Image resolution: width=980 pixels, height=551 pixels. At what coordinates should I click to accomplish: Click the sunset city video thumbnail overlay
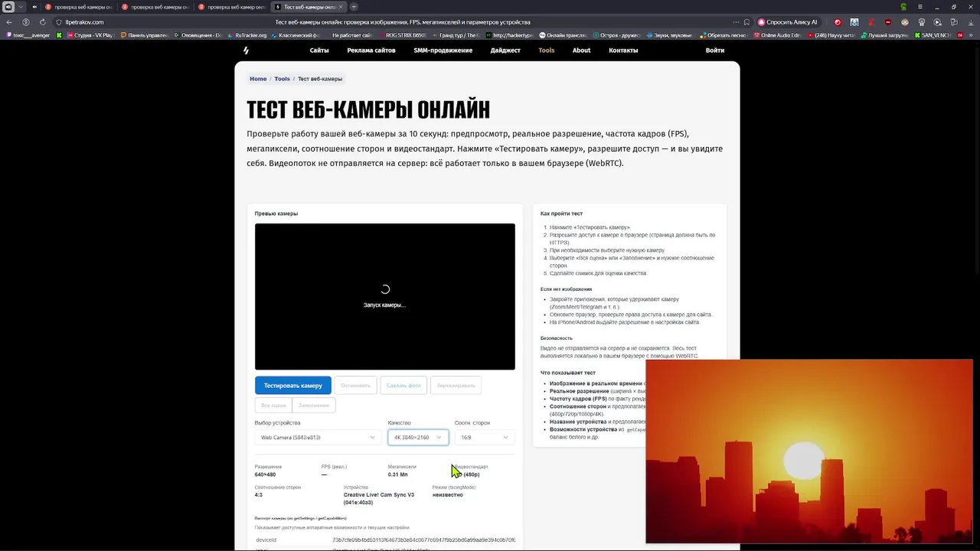(808, 452)
